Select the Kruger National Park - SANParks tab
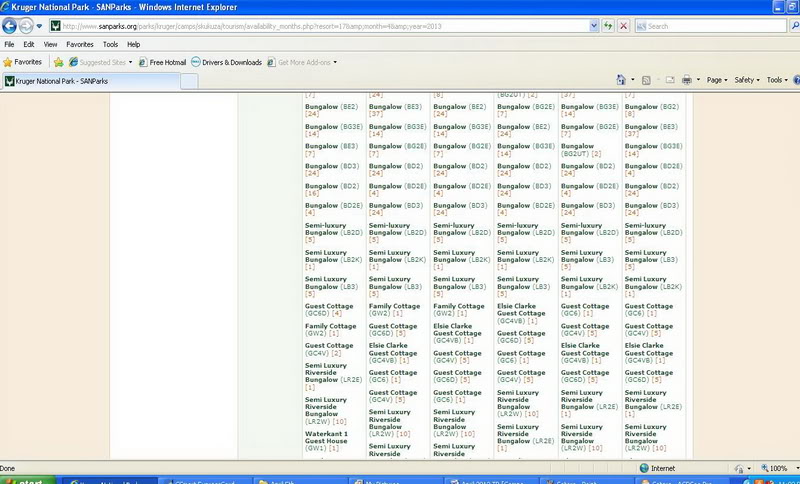 tap(91, 81)
